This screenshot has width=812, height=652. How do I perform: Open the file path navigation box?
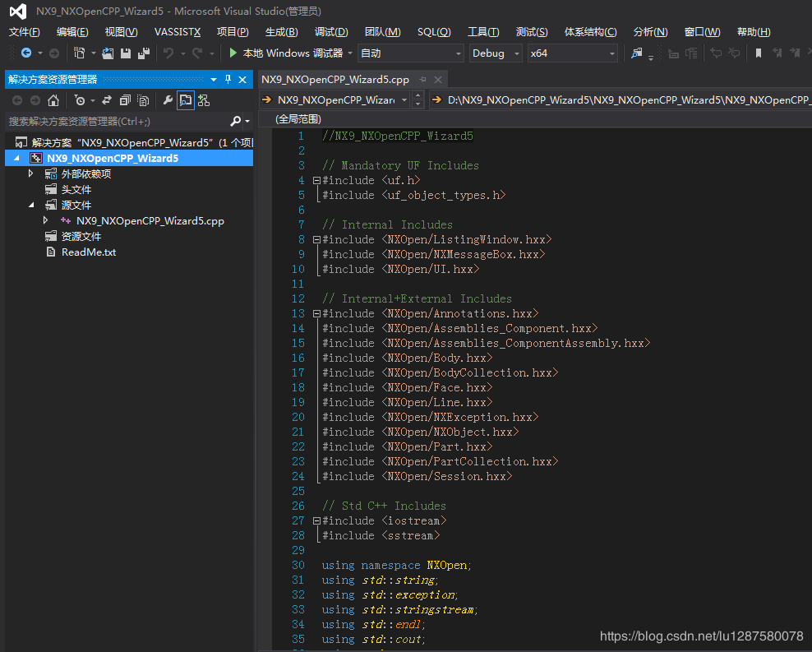(x=621, y=99)
